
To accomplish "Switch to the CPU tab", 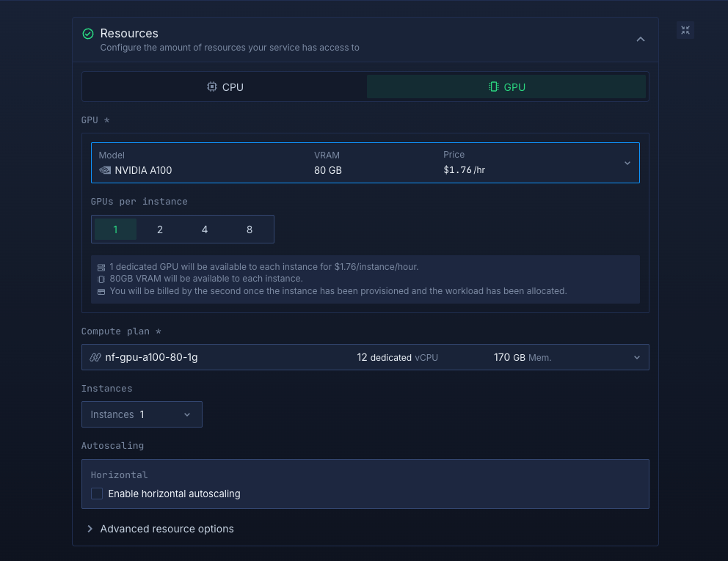I will [225, 87].
